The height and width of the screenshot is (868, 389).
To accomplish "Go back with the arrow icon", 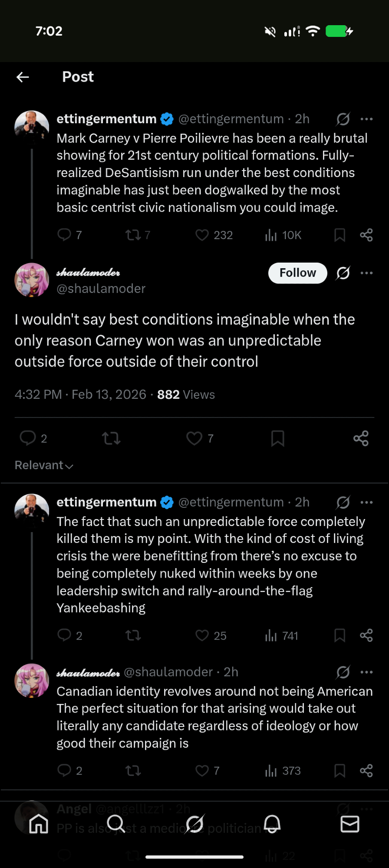I will [x=23, y=77].
